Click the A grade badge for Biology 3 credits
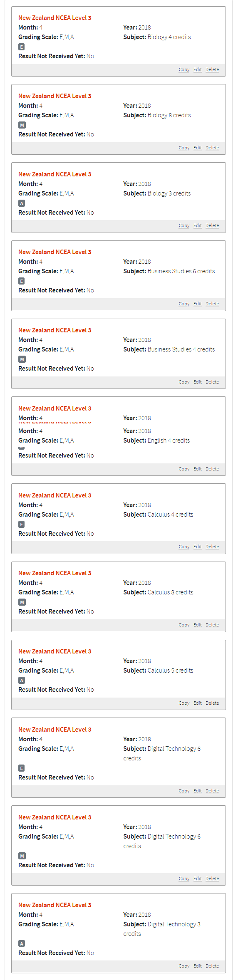 click(x=22, y=203)
